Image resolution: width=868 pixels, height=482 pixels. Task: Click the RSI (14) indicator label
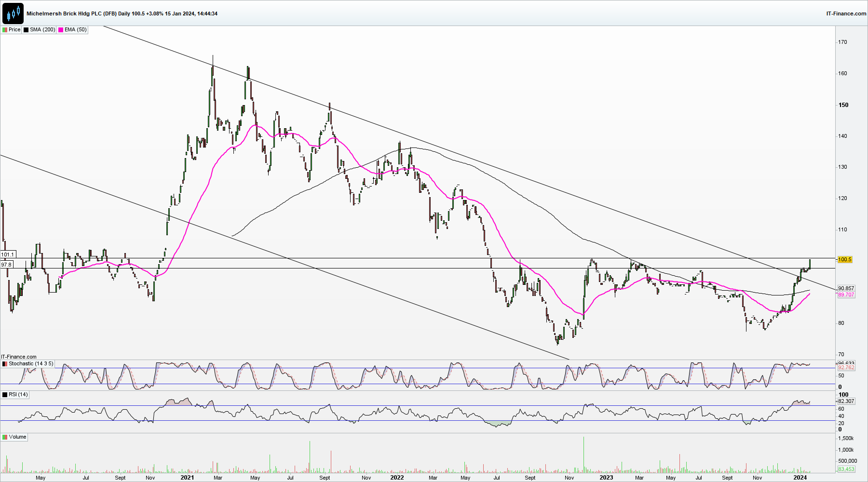pos(18,394)
